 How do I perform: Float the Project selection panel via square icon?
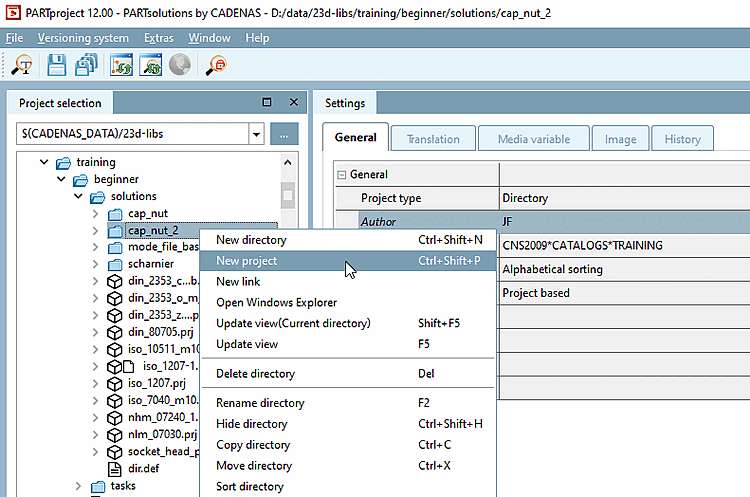point(267,102)
